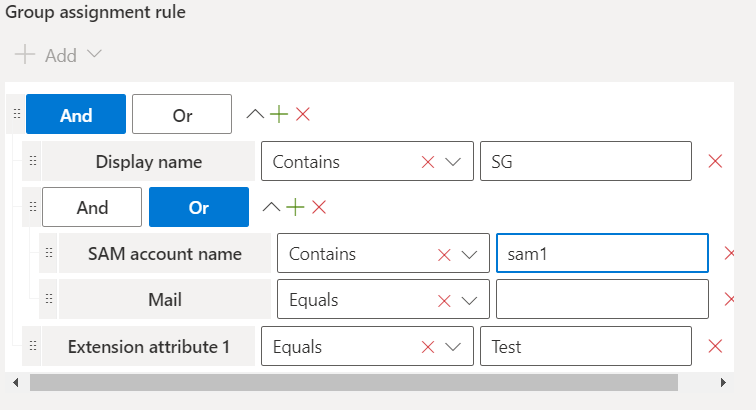Delete top-level group with red X
Viewport: 756px width, 410px height.
303,114
